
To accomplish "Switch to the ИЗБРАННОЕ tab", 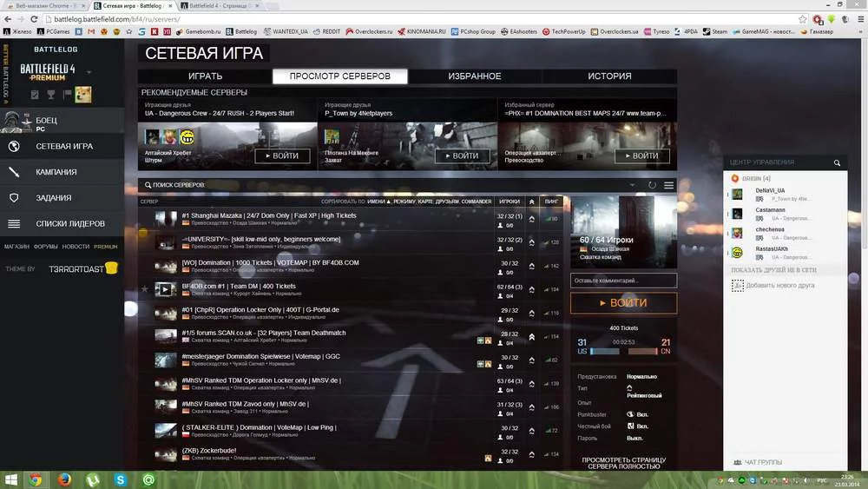I will click(475, 76).
